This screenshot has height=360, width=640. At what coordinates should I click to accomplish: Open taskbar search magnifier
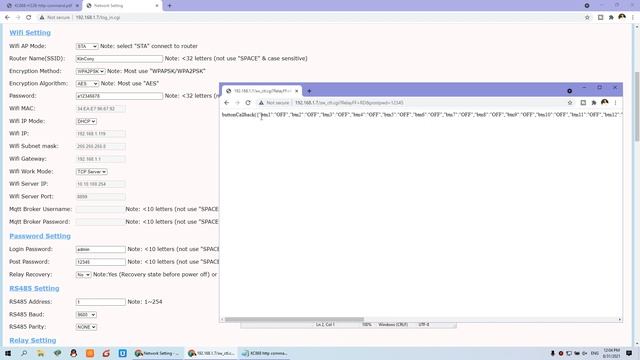click(24, 353)
